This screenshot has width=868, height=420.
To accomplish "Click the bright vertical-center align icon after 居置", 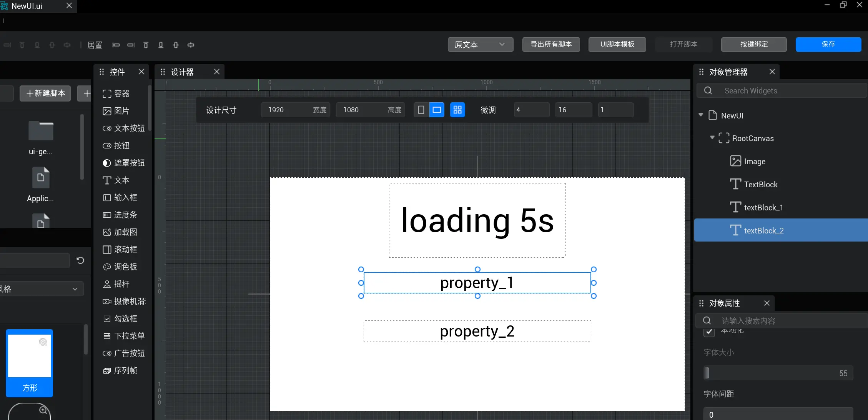I will click(176, 45).
